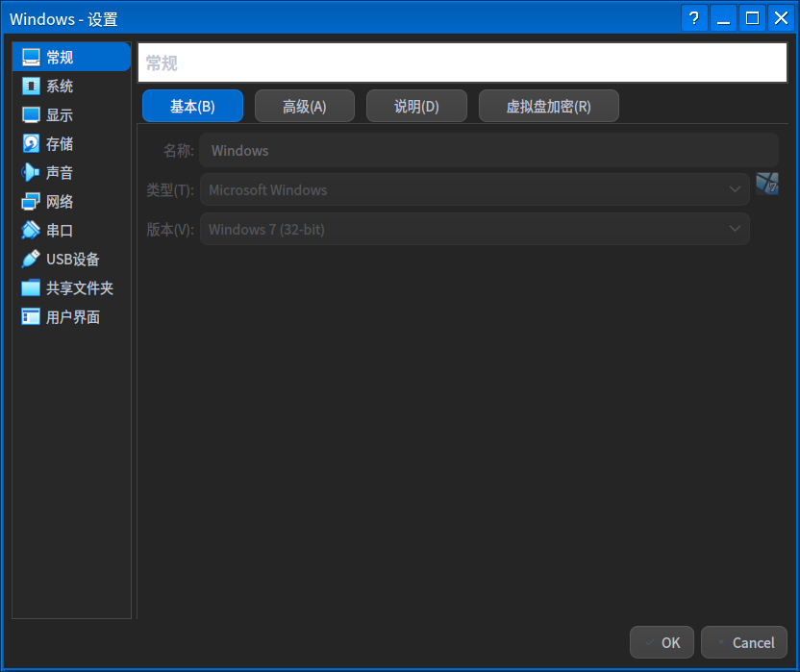Viewport: 800px width, 672px height.
Task: Switch to the 高级(A) tab
Action: click(305, 107)
